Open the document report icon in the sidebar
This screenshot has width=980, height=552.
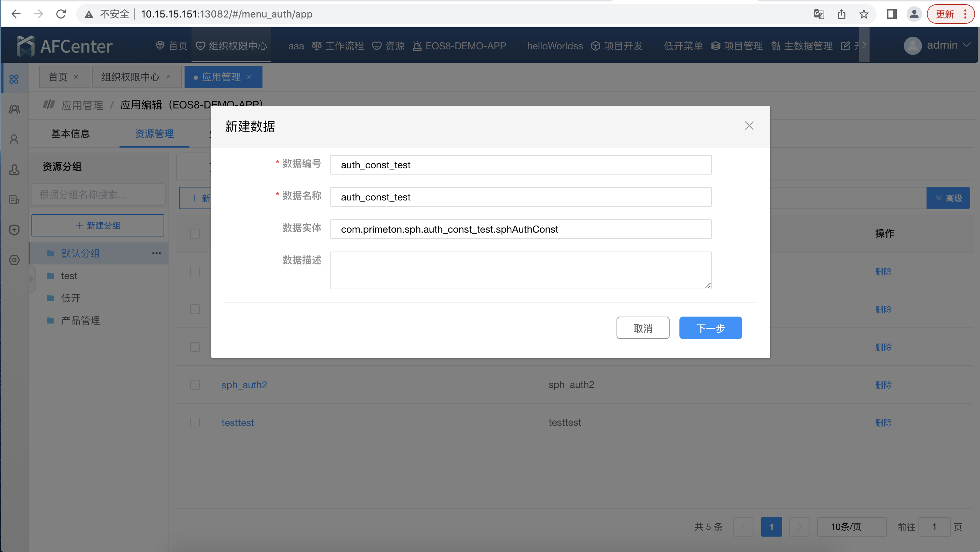[14, 199]
